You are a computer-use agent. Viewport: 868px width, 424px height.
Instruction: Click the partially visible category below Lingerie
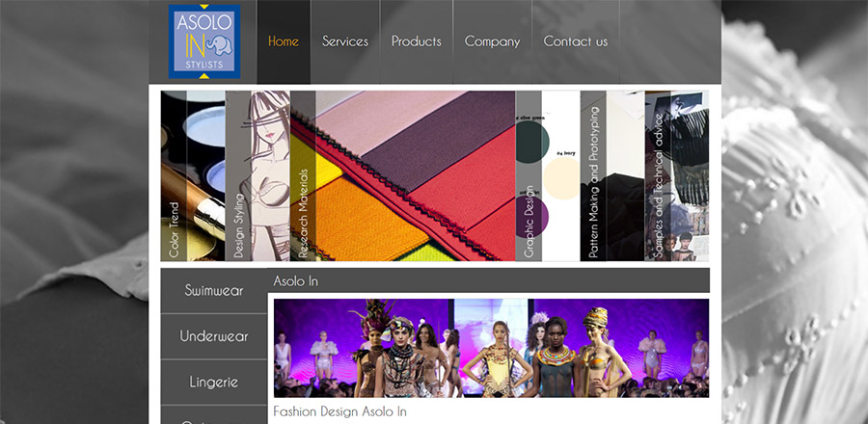pyautogui.click(x=213, y=416)
